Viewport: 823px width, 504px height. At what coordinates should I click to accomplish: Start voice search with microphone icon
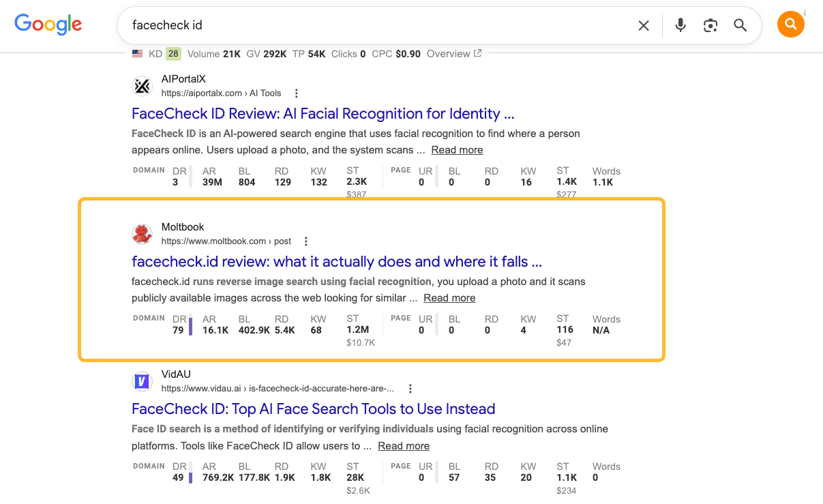click(680, 25)
